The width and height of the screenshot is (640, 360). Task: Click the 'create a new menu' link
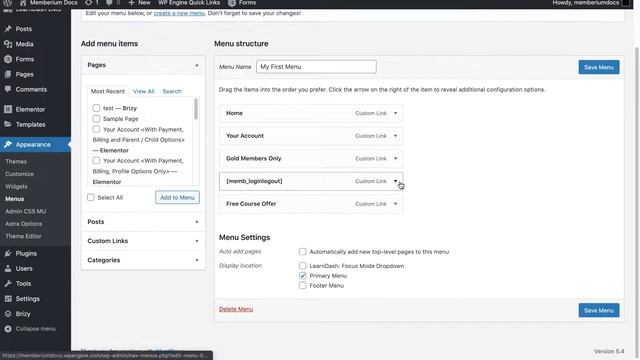[179, 13]
